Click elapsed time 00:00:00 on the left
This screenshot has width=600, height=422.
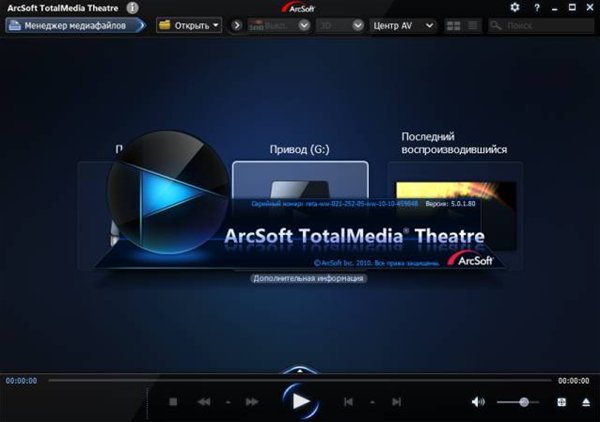pos(21,381)
